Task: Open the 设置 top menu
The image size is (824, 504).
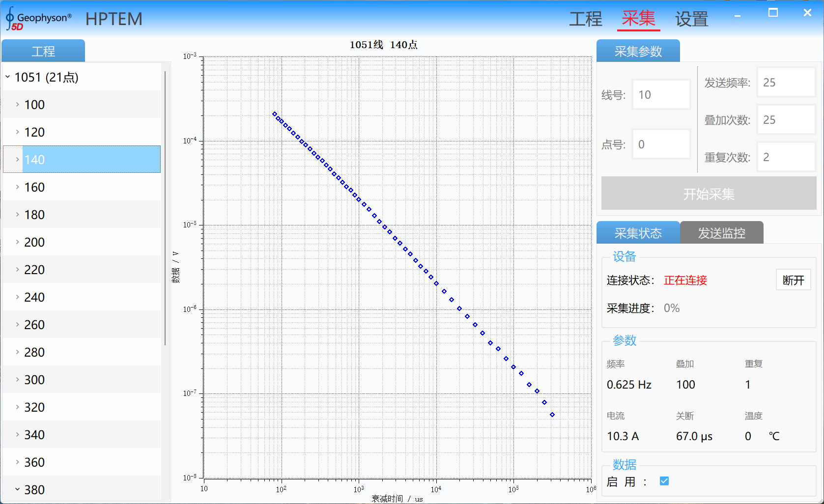Action: point(691,20)
